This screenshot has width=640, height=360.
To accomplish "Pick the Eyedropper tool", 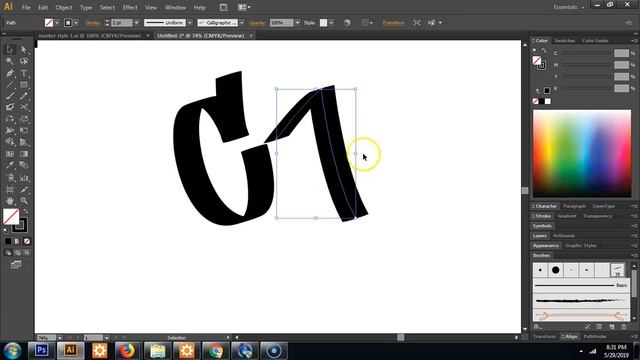I will coord(10,165).
